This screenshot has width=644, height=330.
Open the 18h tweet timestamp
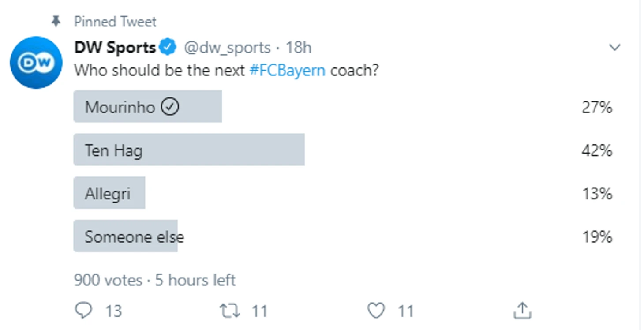299,47
